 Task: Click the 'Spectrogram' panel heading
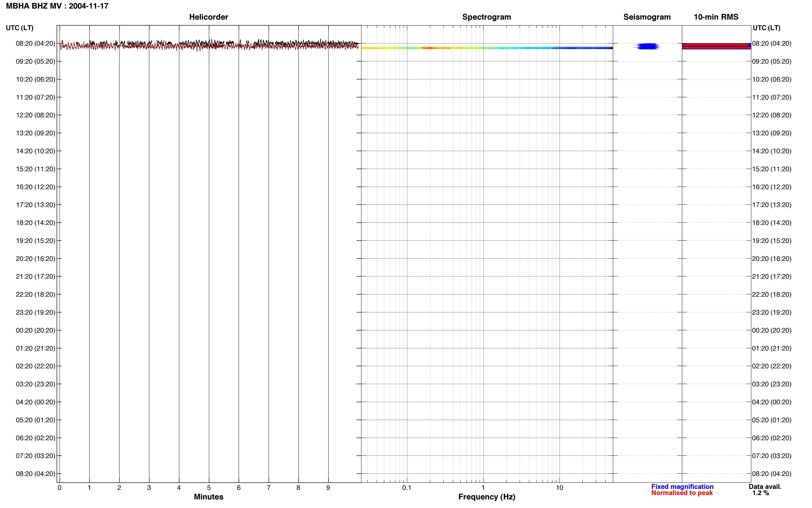(x=487, y=17)
